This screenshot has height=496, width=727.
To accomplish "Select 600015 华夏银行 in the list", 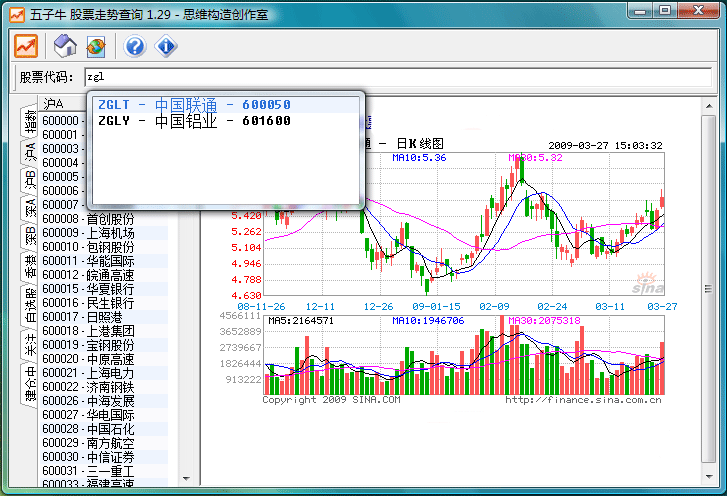I will coord(104,289).
